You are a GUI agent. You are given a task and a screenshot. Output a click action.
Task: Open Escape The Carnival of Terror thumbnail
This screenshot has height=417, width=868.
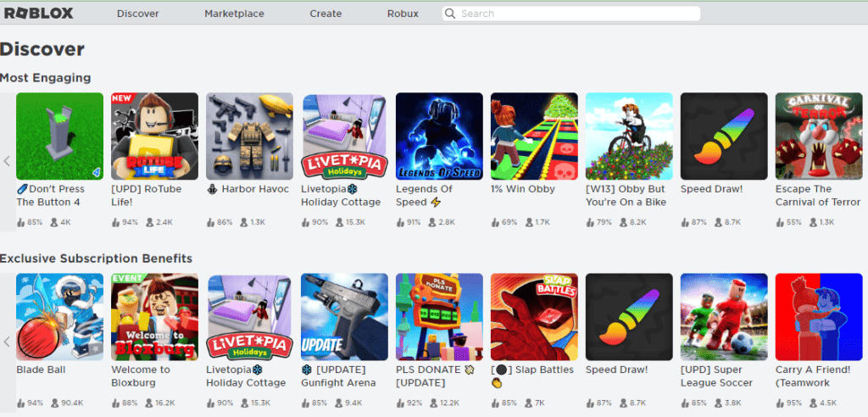click(820, 136)
